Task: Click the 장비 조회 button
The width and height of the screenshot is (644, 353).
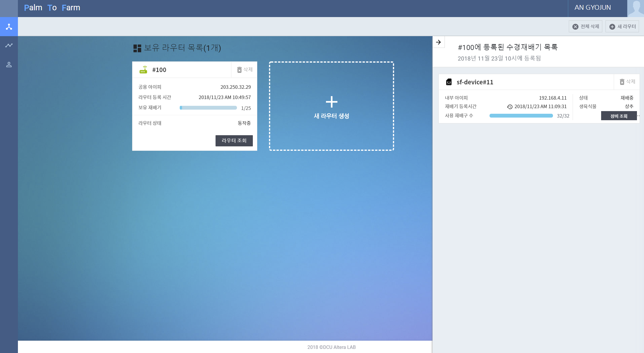Action: [619, 116]
